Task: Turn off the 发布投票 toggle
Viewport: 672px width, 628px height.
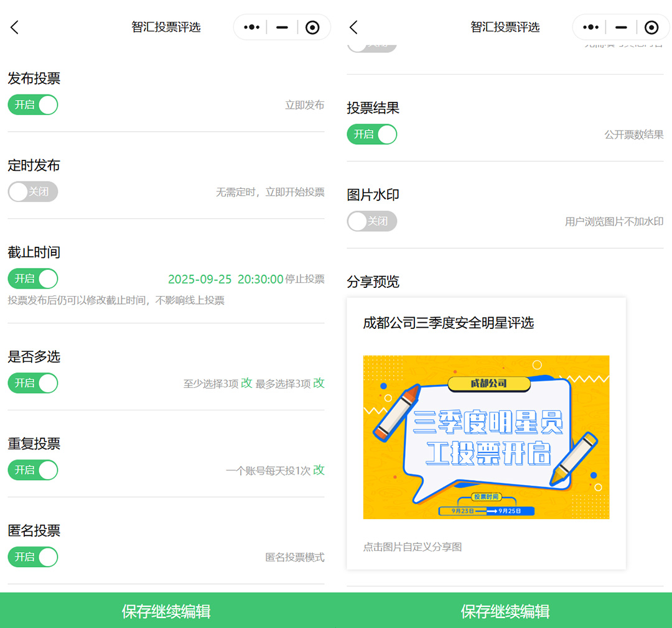Action: (33, 105)
